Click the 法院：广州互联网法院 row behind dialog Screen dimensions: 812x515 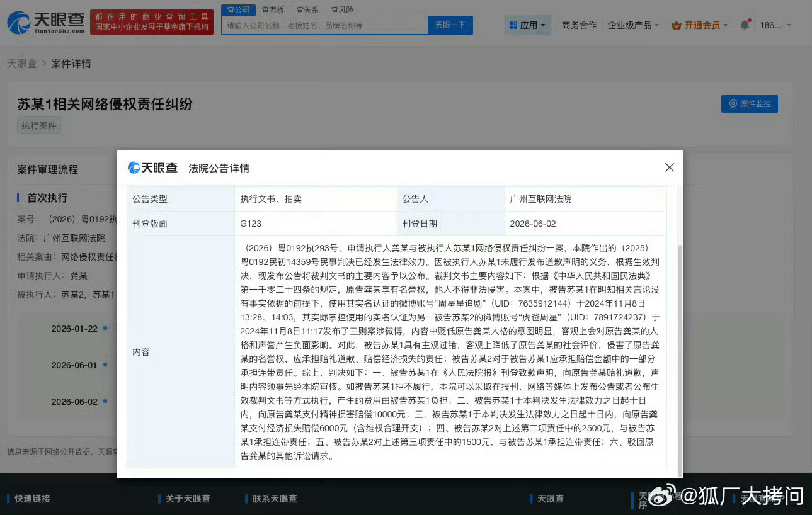(x=61, y=238)
